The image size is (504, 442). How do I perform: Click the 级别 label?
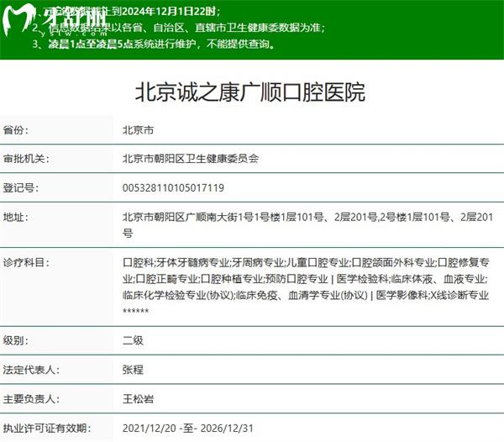coord(16,340)
